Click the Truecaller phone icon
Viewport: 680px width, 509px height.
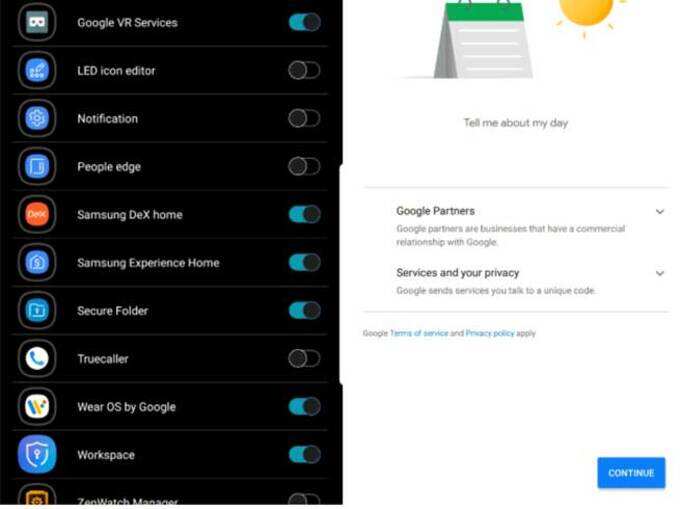pyautogui.click(x=37, y=359)
